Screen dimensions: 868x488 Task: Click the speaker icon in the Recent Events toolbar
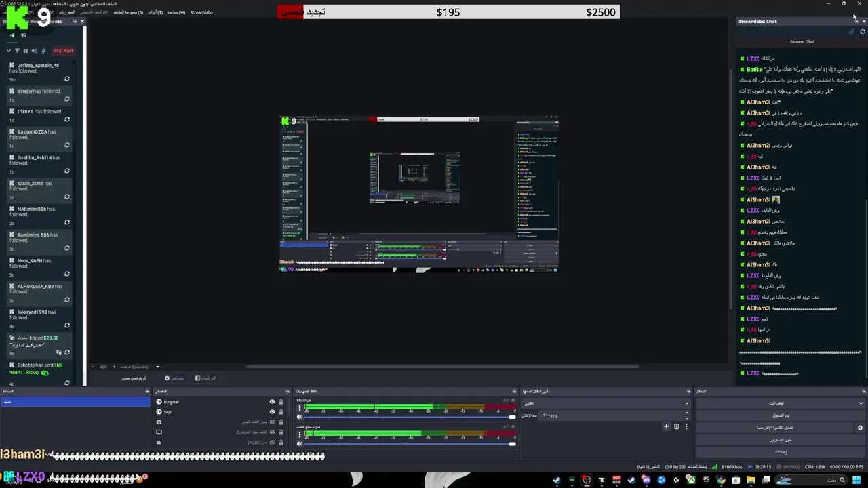(35, 51)
